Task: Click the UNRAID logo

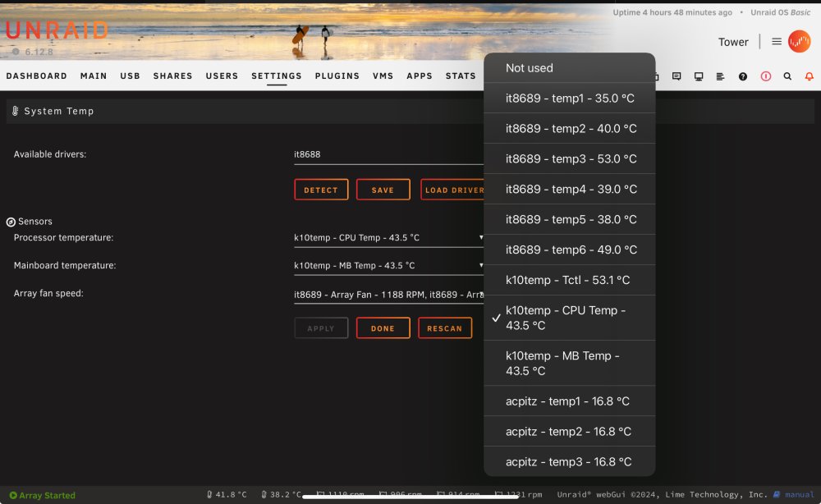Action: (57, 30)
